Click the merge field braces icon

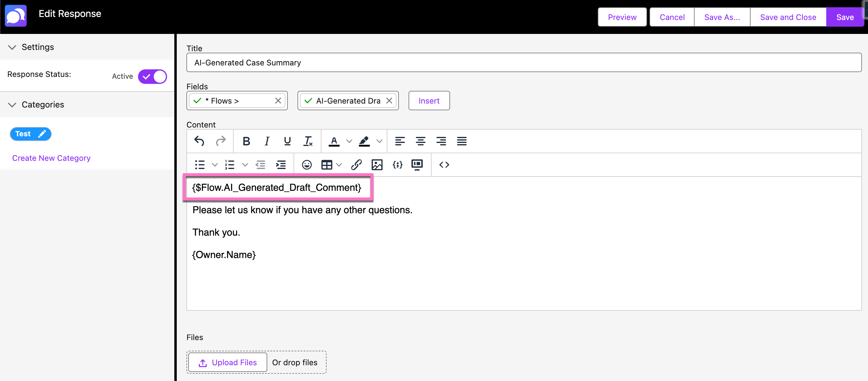coord(398,164)
